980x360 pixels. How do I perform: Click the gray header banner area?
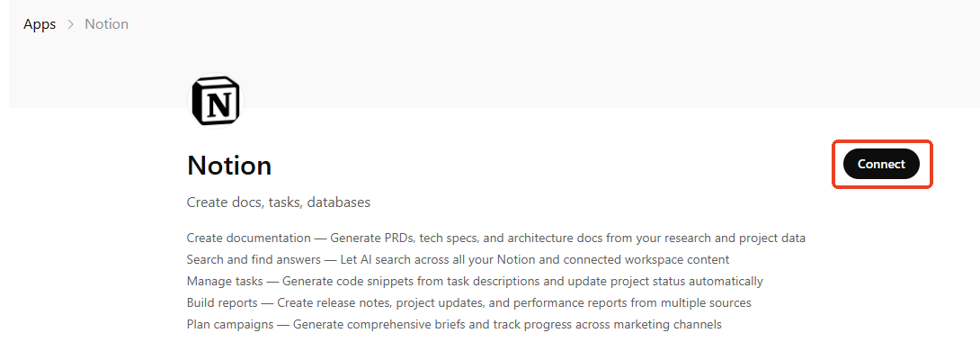point(539,63)
